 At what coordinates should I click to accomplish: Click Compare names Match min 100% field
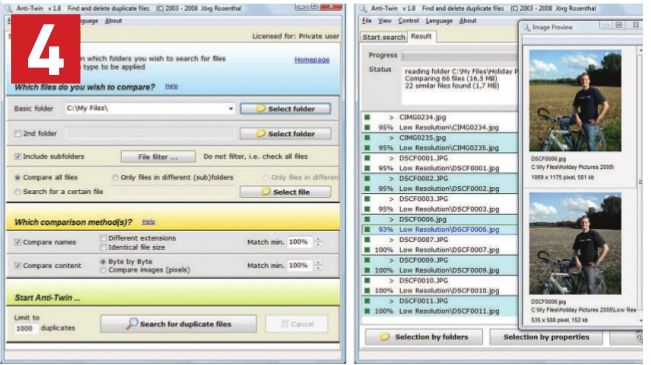pyautogui.click(x=300, y=242)
